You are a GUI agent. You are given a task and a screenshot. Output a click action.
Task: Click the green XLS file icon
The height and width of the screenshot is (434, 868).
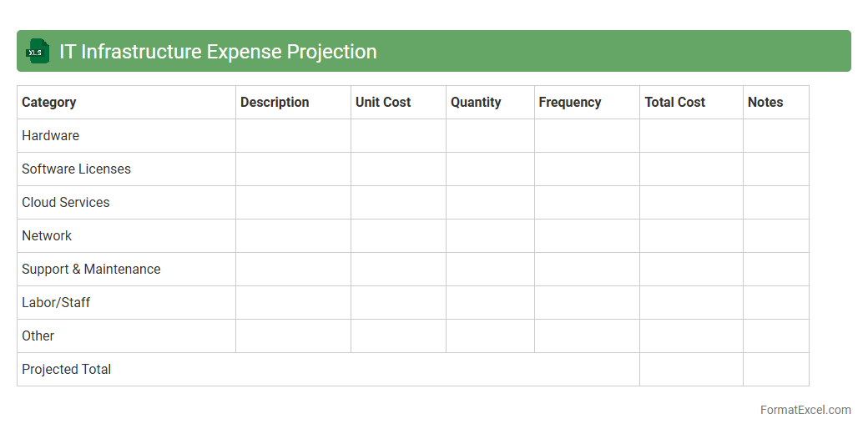tap(38, 52)
